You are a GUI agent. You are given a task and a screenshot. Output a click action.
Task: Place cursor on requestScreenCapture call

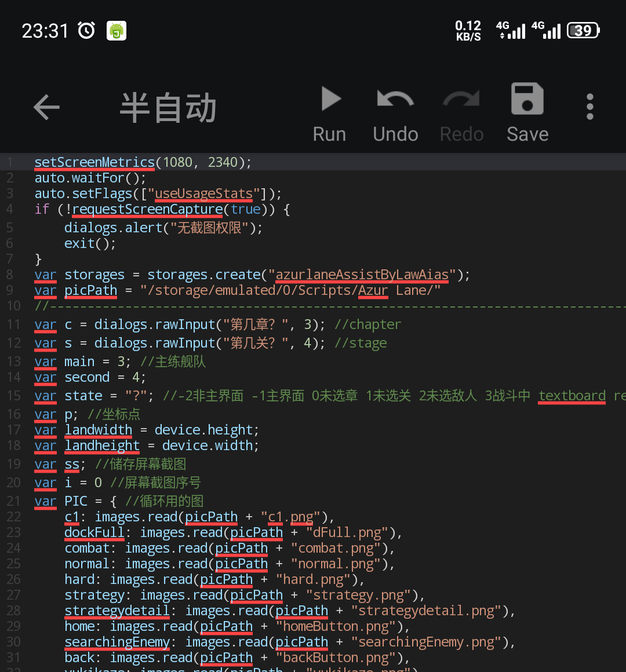click(147, 209)
